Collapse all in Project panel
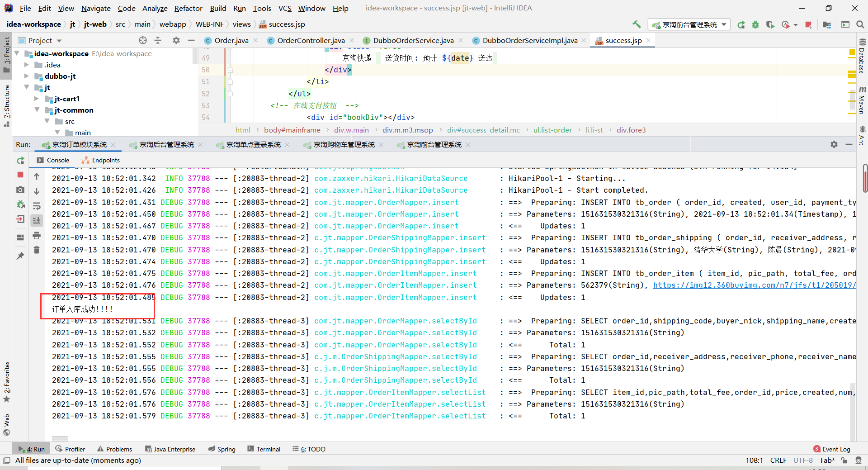The image size is (868, 470). point(158,40)
